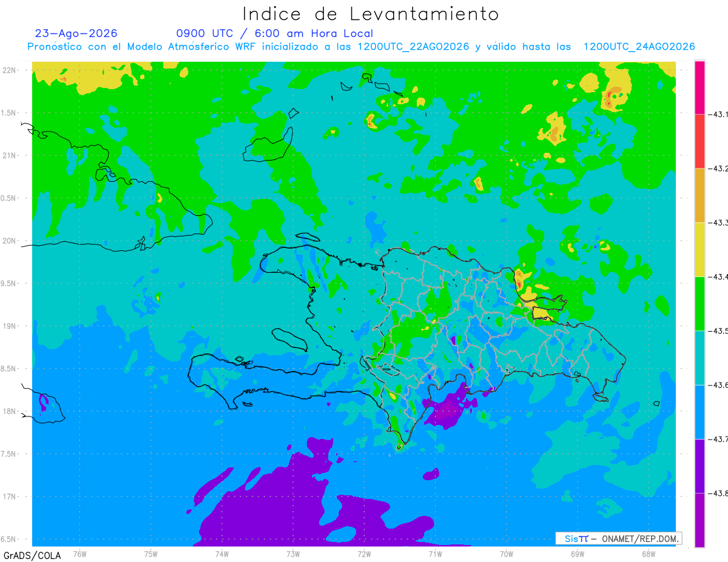Click the "72W" longitude label
The width and height of the screenshot is (728, 562).
coord(364,554)
